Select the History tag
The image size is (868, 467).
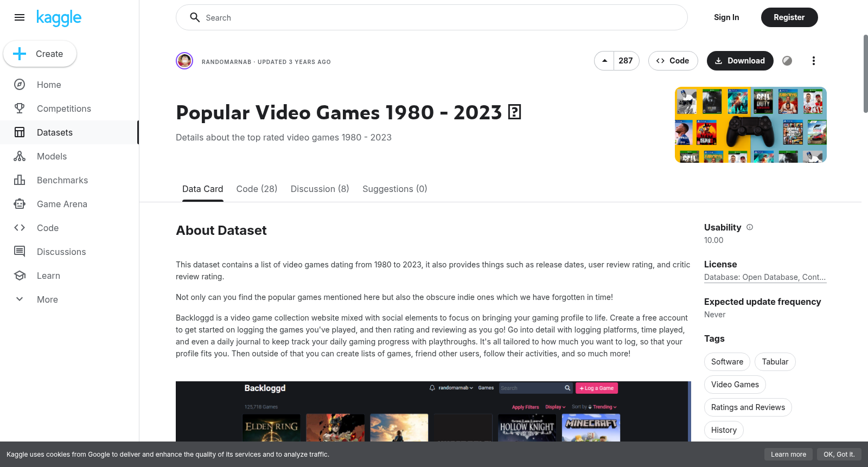coord(724,430)
